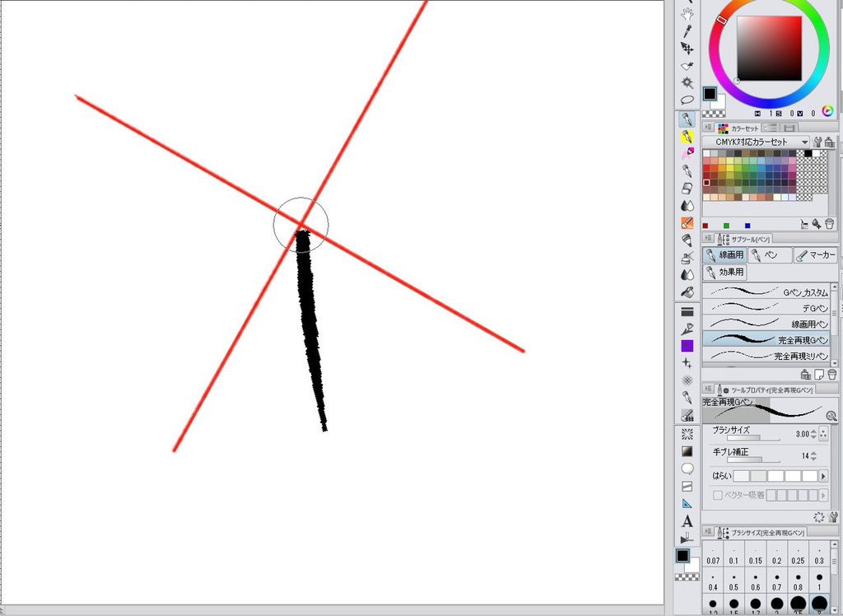Image resolution: width=843 pixels, height=616 pixels.
Task: Toggle the ベクター吸着 checkbox
Action: (718, 495)
